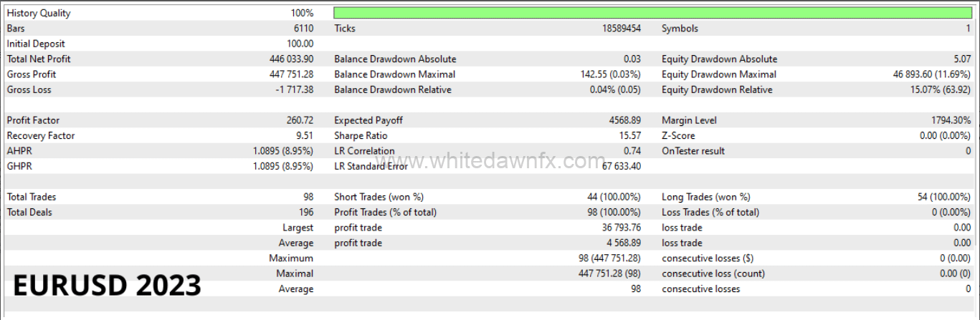
Task: Select the Long Trades (won %) value
Action: point(943,197)
